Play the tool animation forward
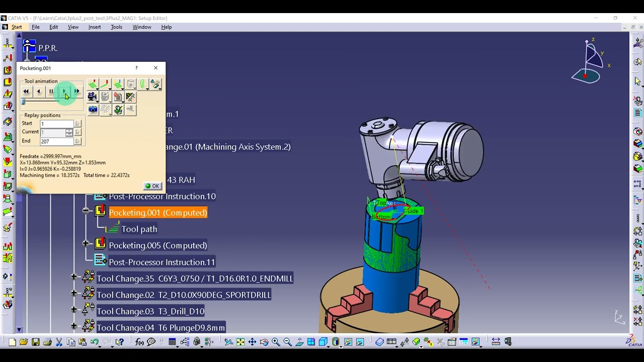The image size is (644, 362). point(64,92)
